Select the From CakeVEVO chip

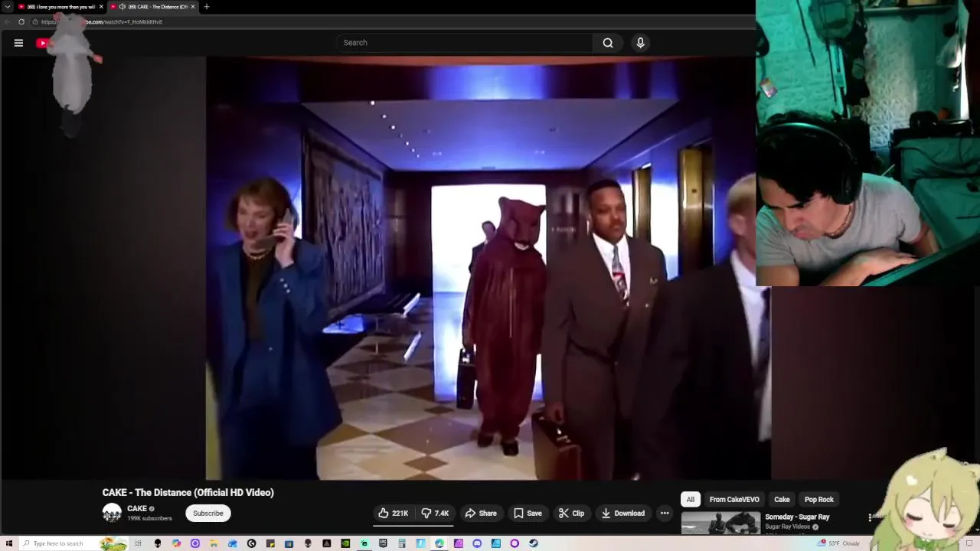click(x=734, y=500)
